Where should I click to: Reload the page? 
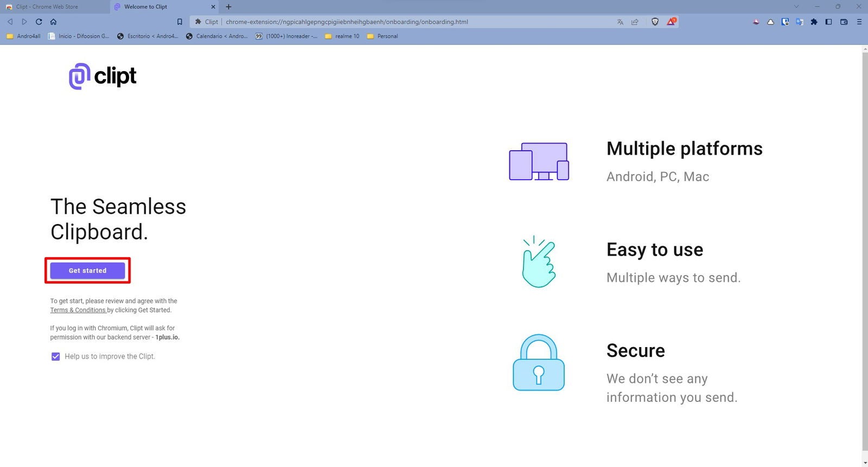coord(39,22)
